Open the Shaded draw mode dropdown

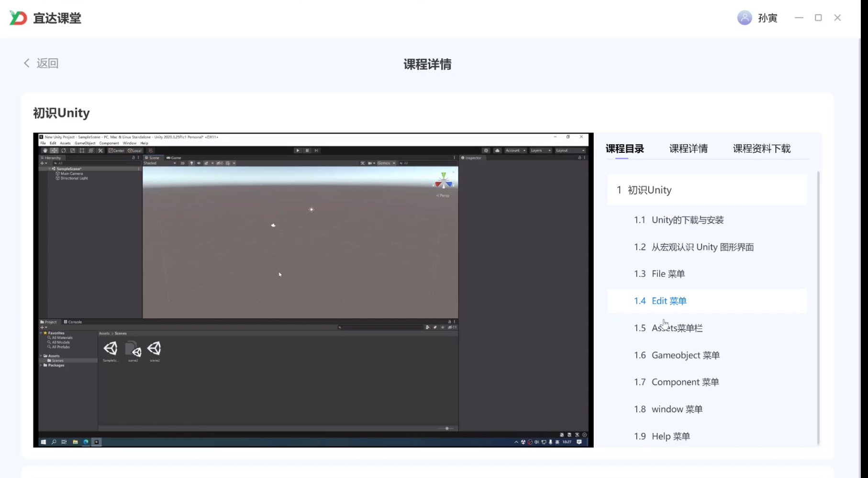coord(160,163)
